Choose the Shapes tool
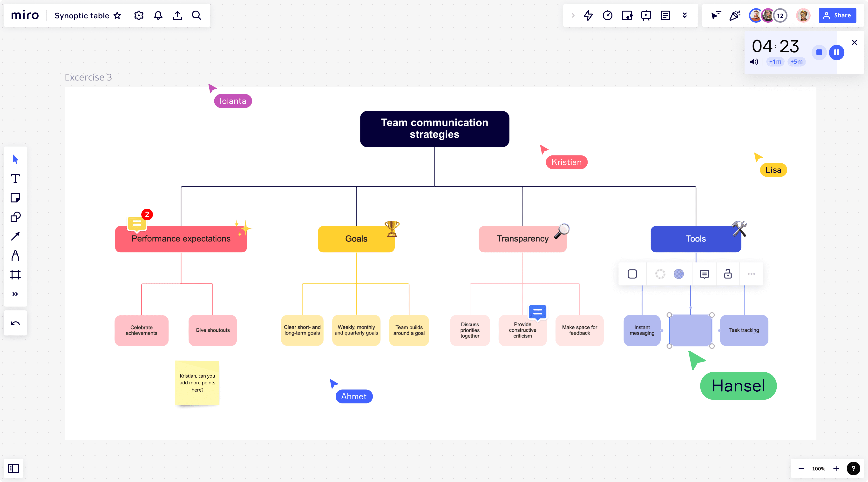 coord(15,217)
